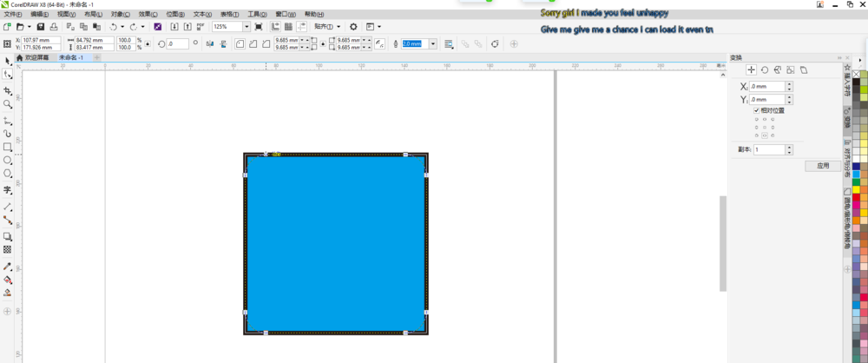Select the Ellipse tool
This screenshot has width=868, height=363.
pos(7,160)
